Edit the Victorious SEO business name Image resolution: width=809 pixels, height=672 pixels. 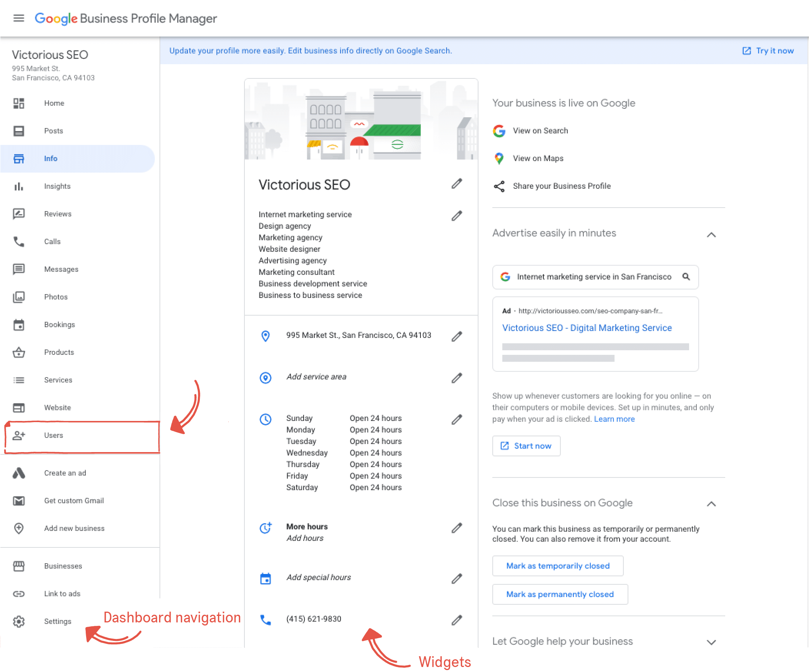[457, 184]
